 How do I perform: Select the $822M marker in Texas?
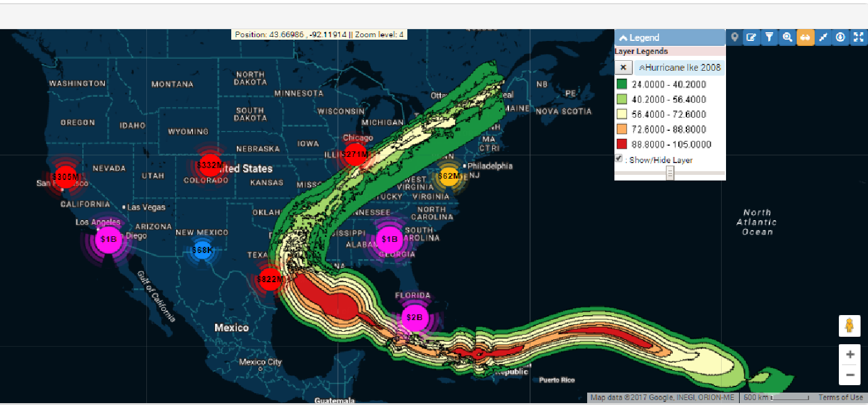[270, 280]
